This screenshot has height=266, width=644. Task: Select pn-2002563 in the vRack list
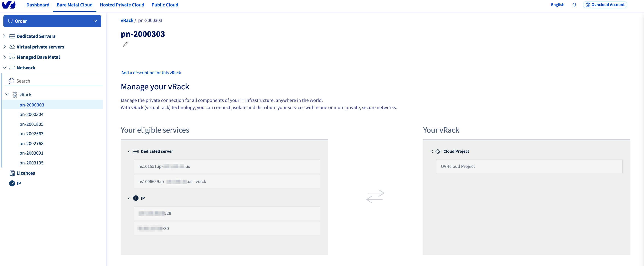pos(31,134)
